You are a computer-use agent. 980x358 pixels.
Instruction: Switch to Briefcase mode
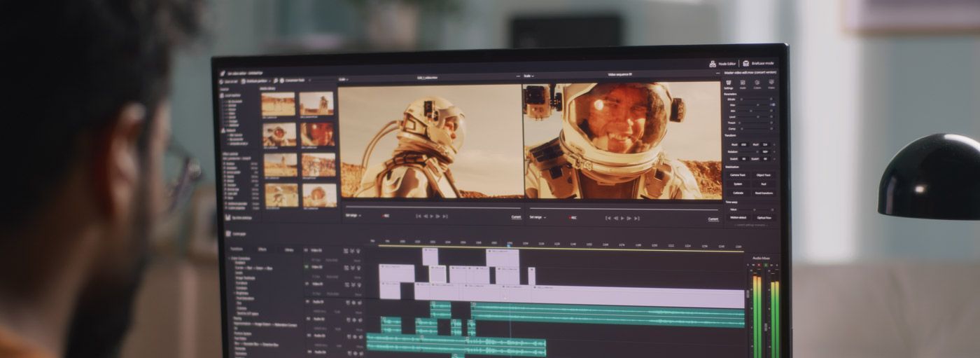[758, 63]
